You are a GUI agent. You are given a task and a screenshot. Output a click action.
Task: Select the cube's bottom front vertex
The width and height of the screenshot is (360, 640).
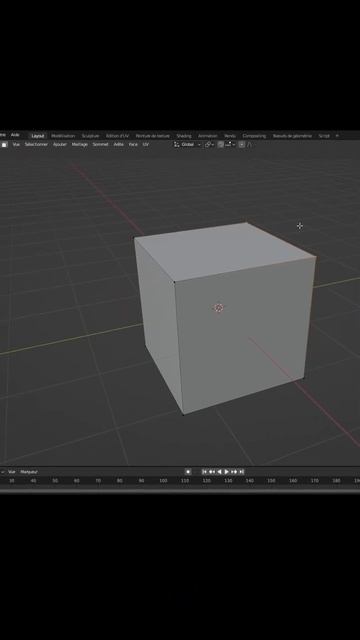coord(183,414)
